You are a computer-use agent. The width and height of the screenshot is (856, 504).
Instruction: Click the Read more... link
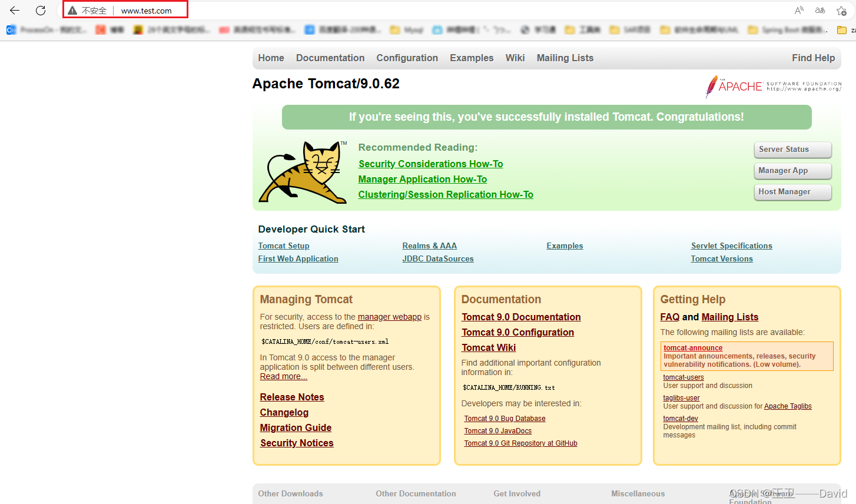click(284, 376)
